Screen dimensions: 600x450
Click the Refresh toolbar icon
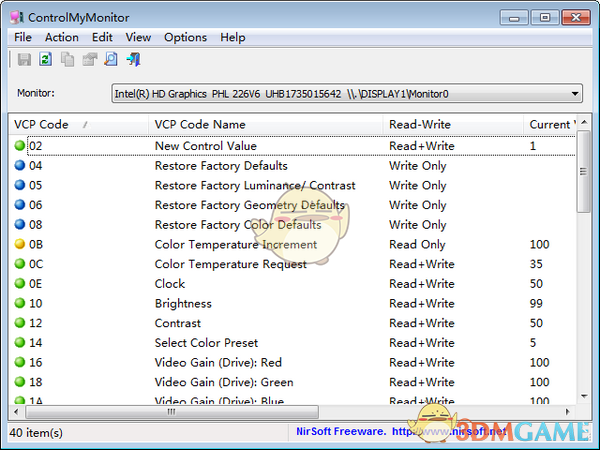click(45, 60)
